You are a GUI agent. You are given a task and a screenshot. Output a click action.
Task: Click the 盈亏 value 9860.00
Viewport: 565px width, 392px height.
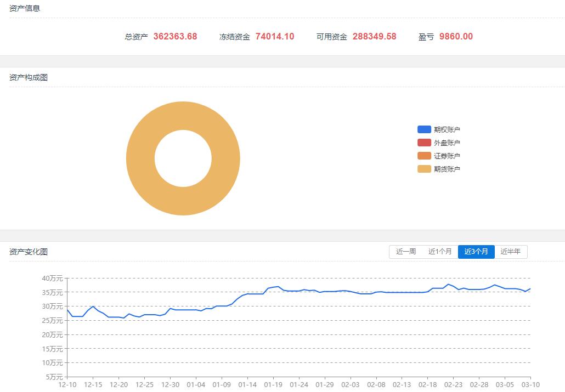point(456,37)
